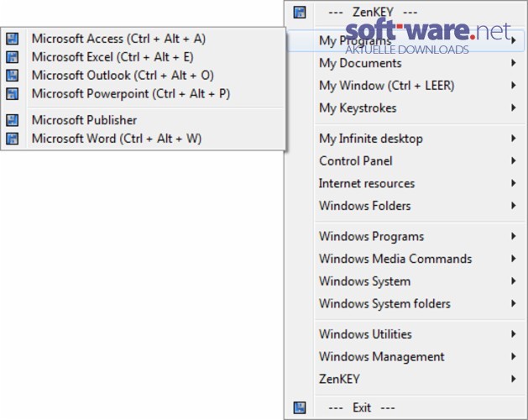Expand the arrow next to Windows Management
Image resolution: width=528 pixels, height=420 pixels.
click(514, 357)
